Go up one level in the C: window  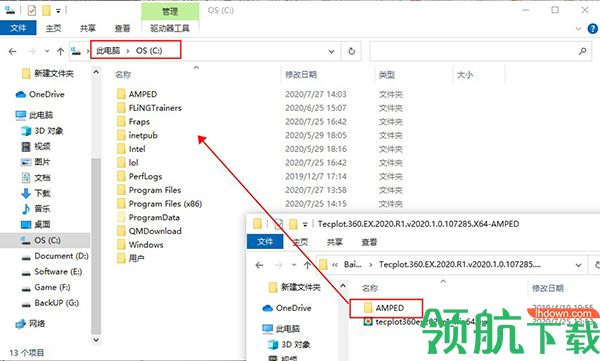60,51
